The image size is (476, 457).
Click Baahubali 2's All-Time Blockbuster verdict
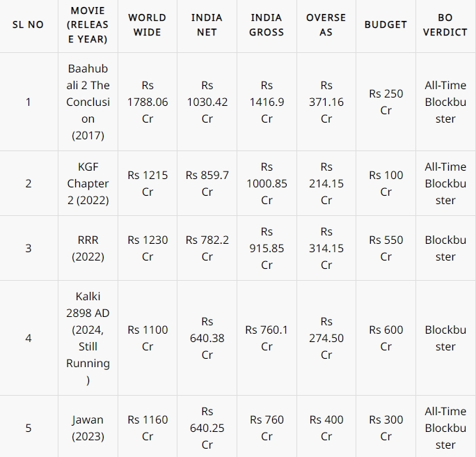[445, 102]
